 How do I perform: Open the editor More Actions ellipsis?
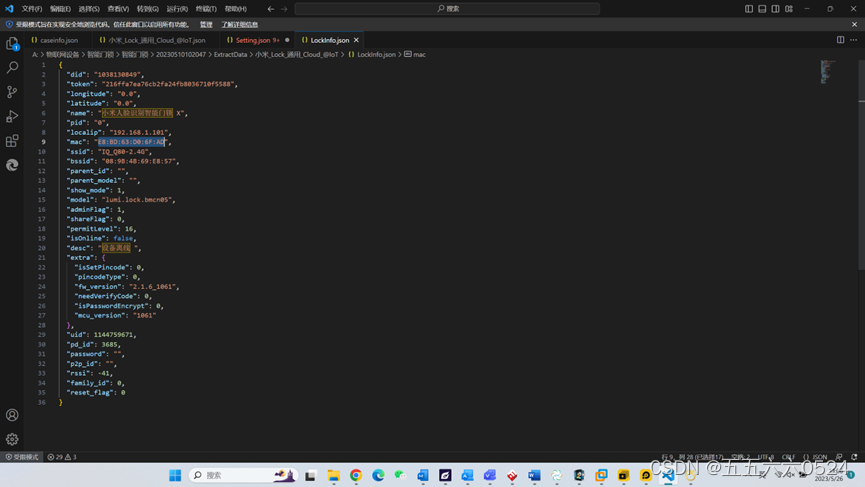853,40
